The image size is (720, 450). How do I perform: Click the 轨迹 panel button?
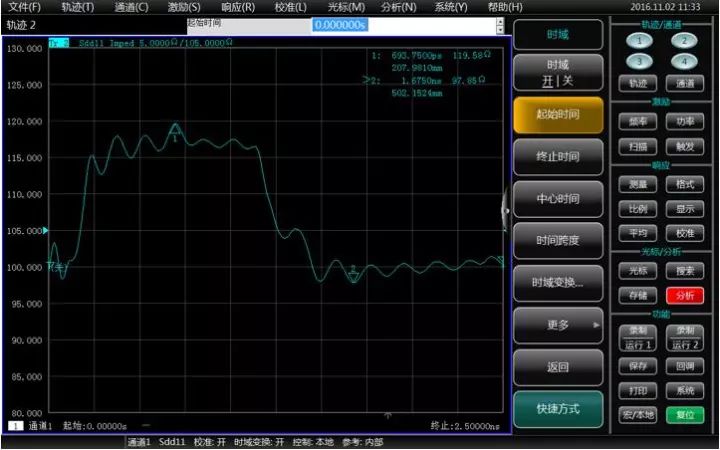coord(638,84)
